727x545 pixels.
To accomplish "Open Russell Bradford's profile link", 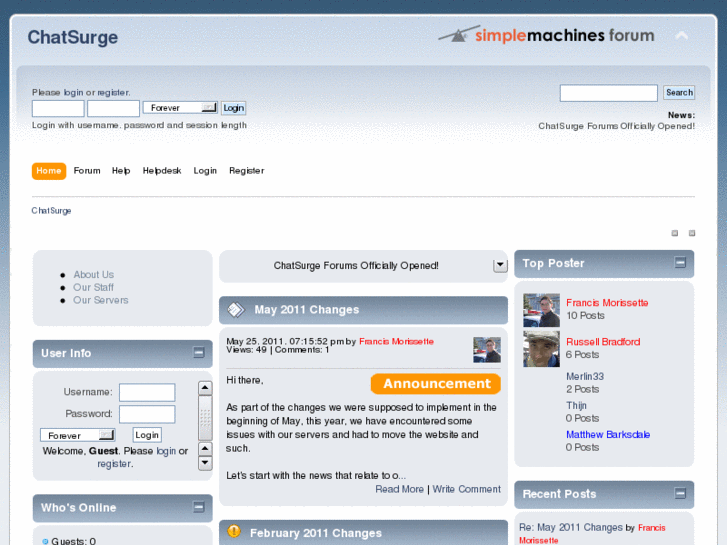I will 603,342.
